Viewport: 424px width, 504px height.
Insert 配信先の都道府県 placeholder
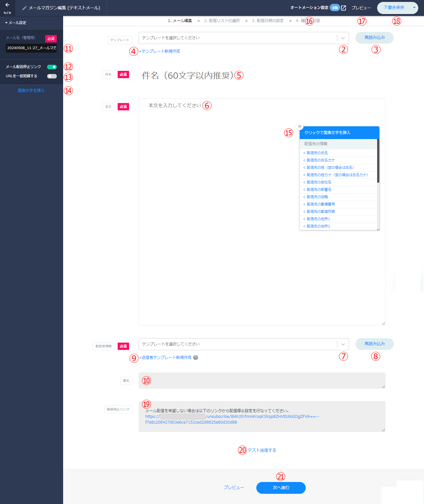338,212
